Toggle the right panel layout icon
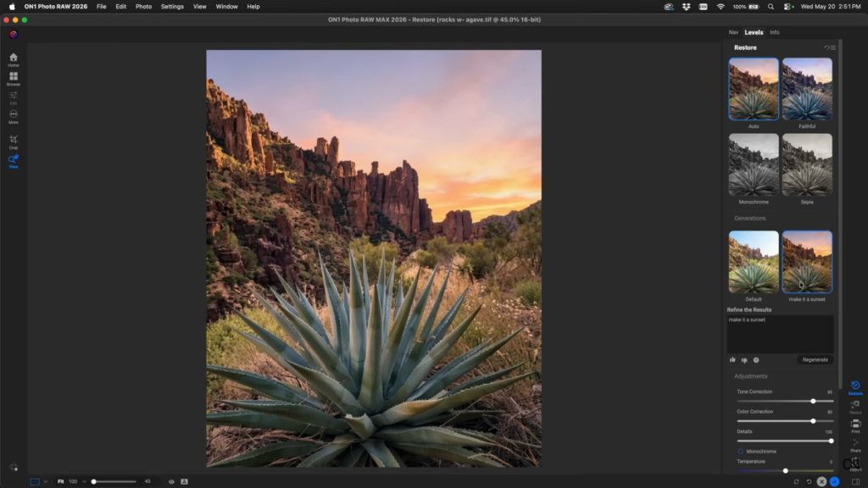 pos(855,482)
